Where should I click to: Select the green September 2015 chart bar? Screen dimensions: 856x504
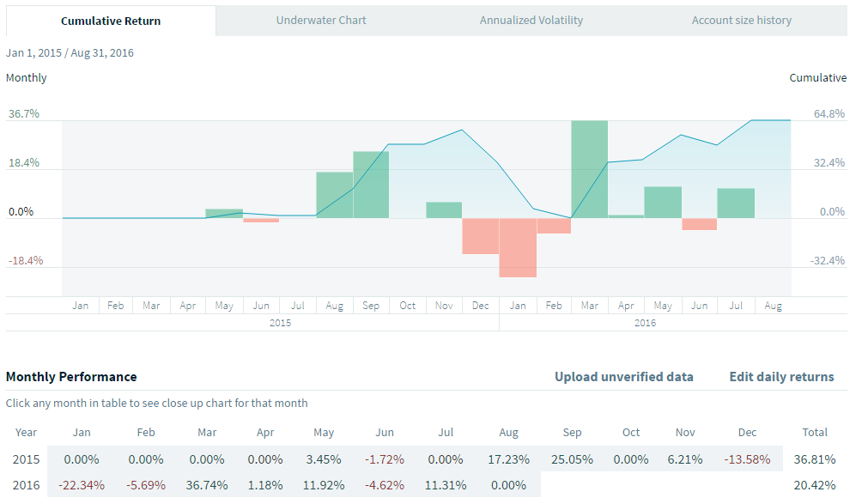[371, 185]
